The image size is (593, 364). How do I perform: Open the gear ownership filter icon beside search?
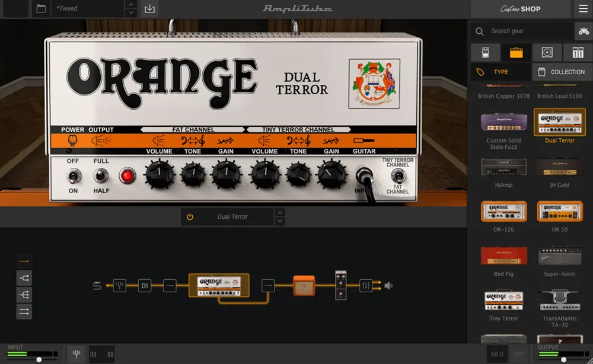point(584,31)
